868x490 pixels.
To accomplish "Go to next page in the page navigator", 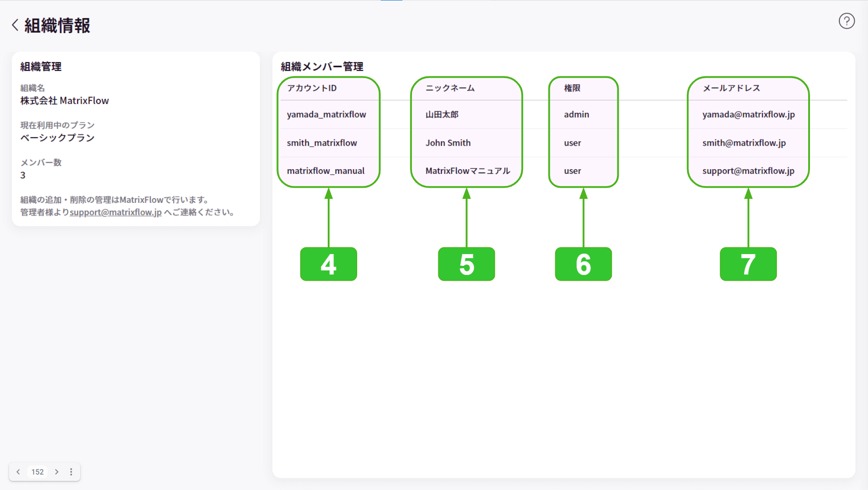I will tap(57, 472).
